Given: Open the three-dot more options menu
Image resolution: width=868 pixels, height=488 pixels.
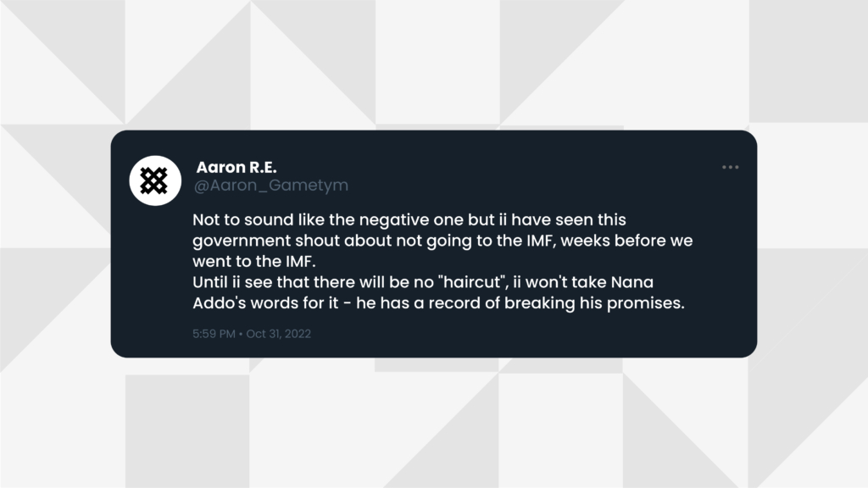Looking at the screenshot, I should coord(730,167).
